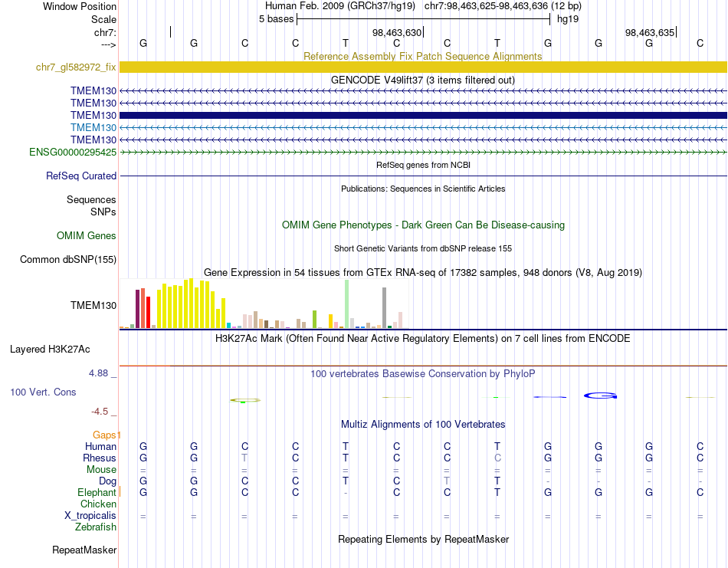Click the ---> sequence direction label
Screen dimensions: 728x568
[108, 44]
